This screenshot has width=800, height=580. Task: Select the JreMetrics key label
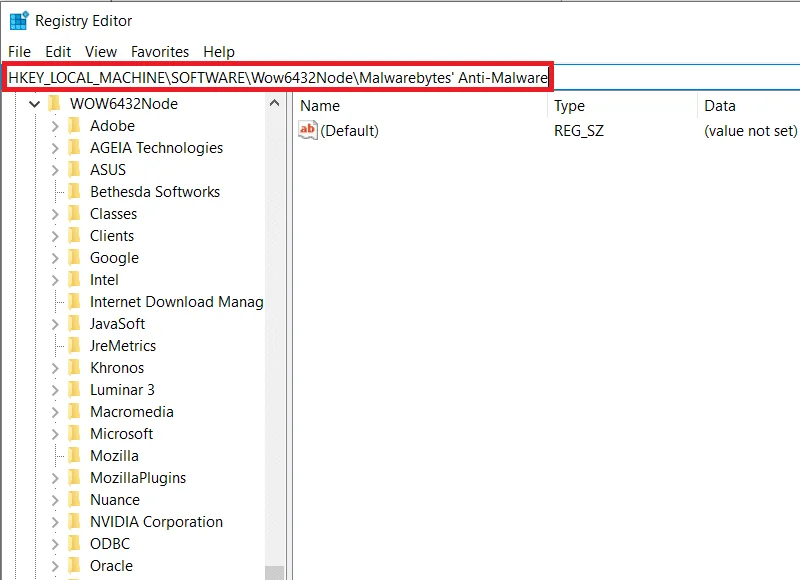point(123,346)
